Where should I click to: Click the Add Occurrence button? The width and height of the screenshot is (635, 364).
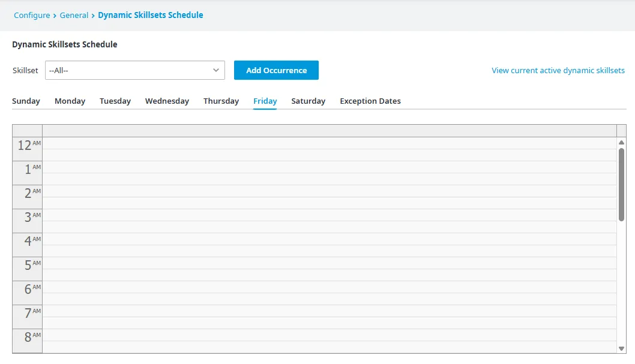point(276,70)
